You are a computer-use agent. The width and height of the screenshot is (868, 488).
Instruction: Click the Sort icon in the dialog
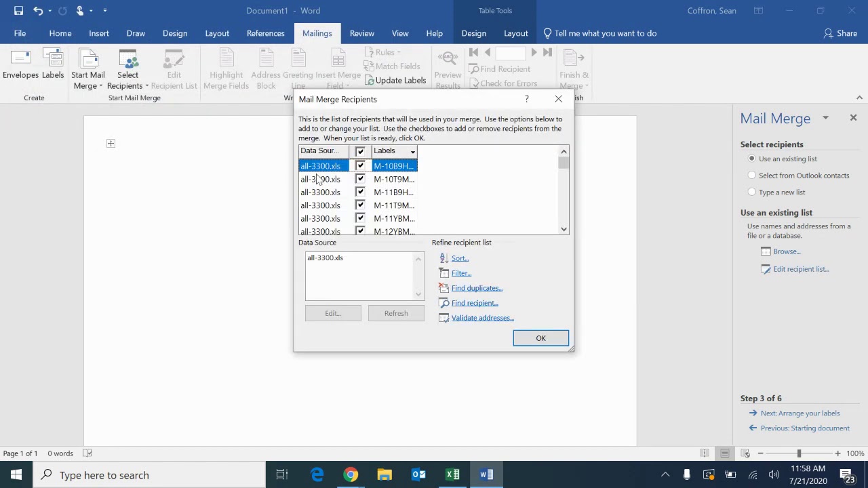pos(443,258)
